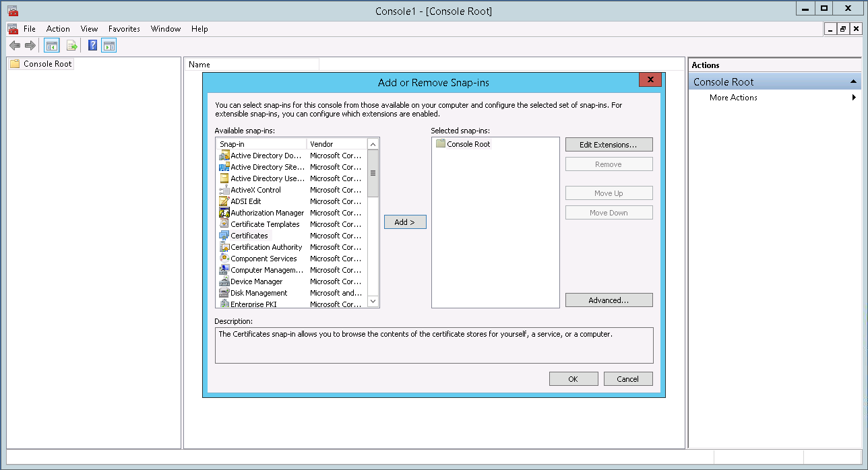Select the Active Directory Site... snap-in icon
The height and width of the screenshot is (470, 868).
(x=224, y=167)
